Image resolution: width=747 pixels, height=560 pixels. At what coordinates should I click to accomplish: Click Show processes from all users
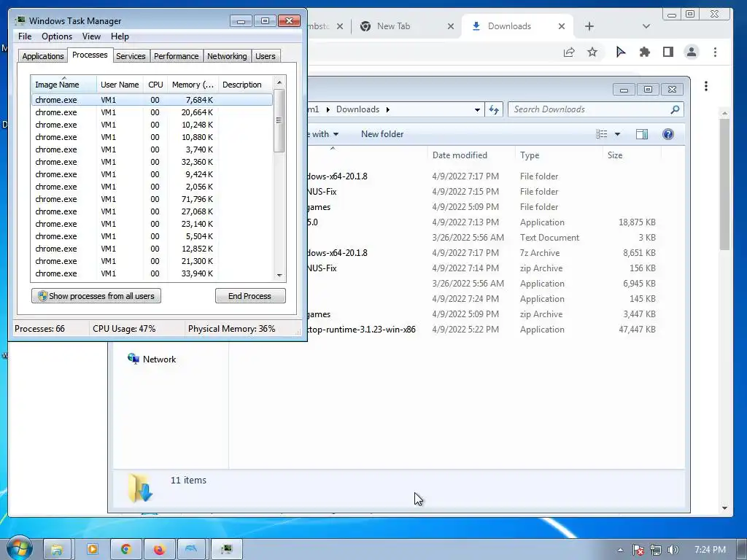tap(96, 296)
